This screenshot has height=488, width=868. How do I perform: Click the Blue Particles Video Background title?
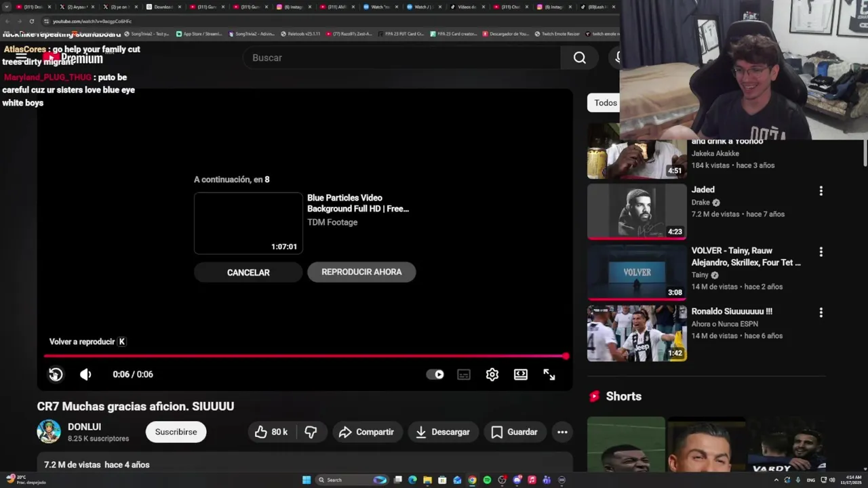point(358,203)
